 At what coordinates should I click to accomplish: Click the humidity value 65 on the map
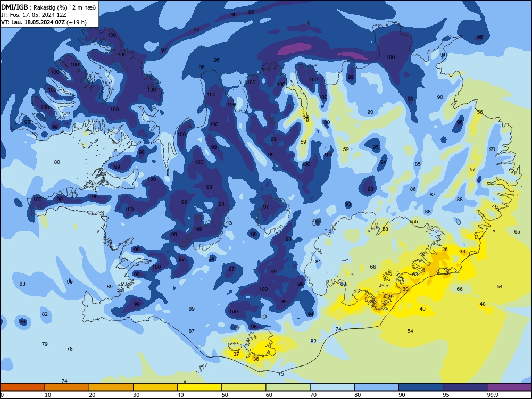click(x=517, y=232)
